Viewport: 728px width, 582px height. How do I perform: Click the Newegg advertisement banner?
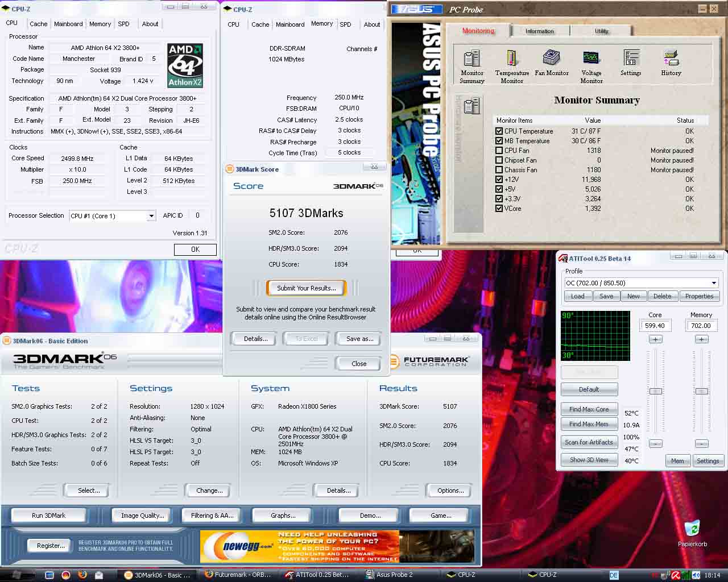(x=337, y=546)
